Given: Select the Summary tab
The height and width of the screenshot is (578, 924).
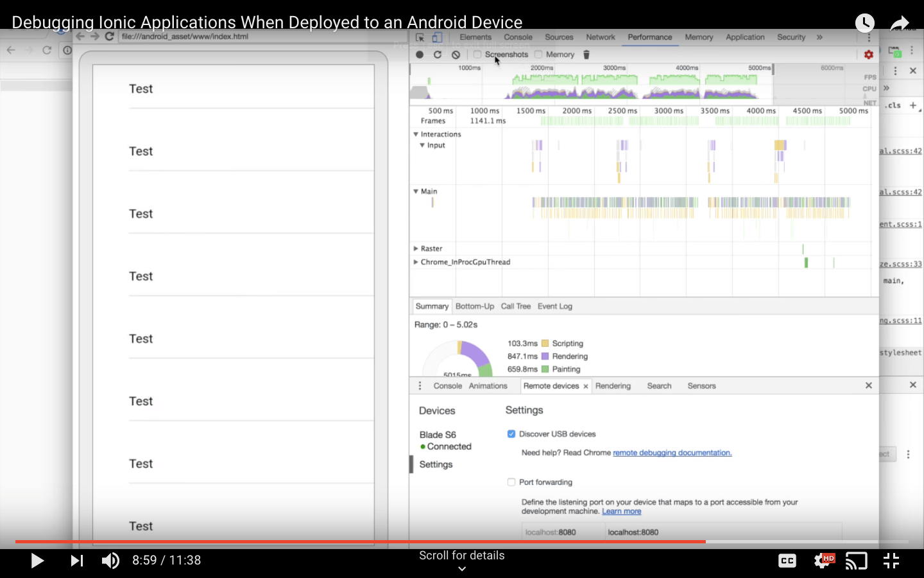Looking at the screenshot, I should pyautogui.click(x=432, y=306).
